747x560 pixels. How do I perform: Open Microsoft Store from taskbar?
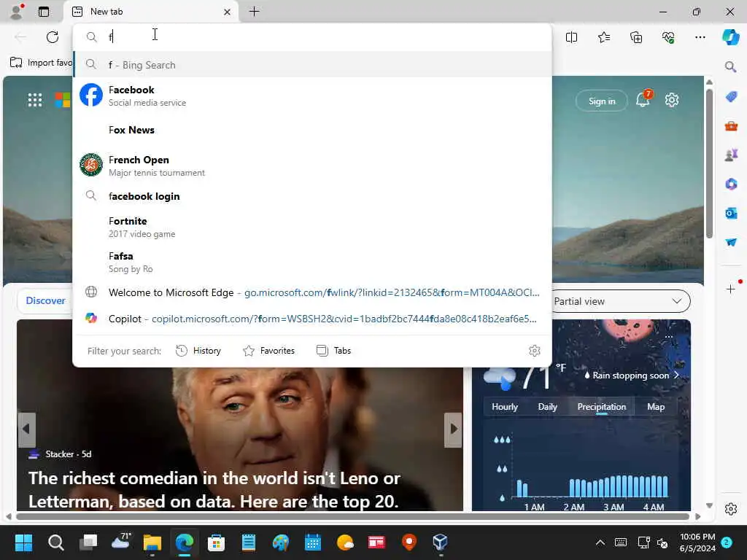216,542
